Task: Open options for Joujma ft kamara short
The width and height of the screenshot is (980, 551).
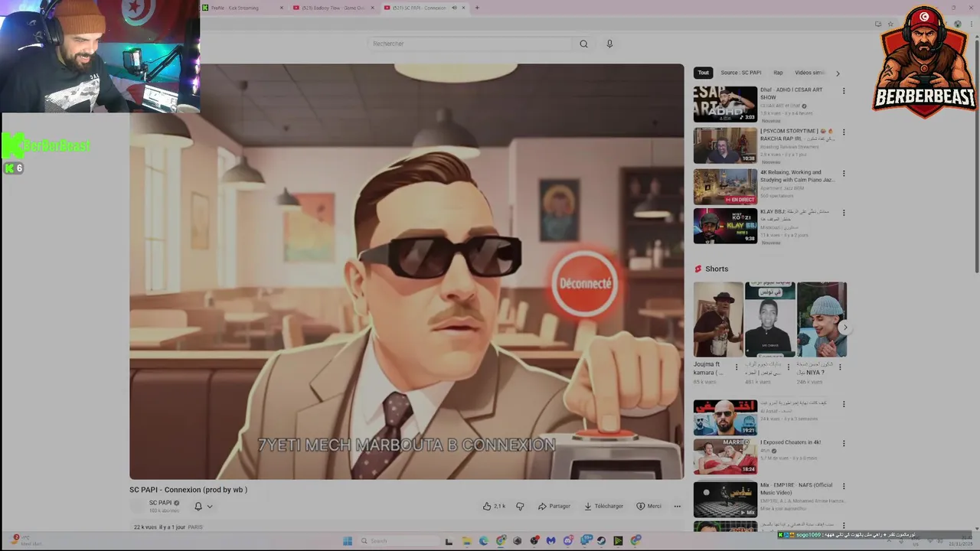Action: point(737,367)
